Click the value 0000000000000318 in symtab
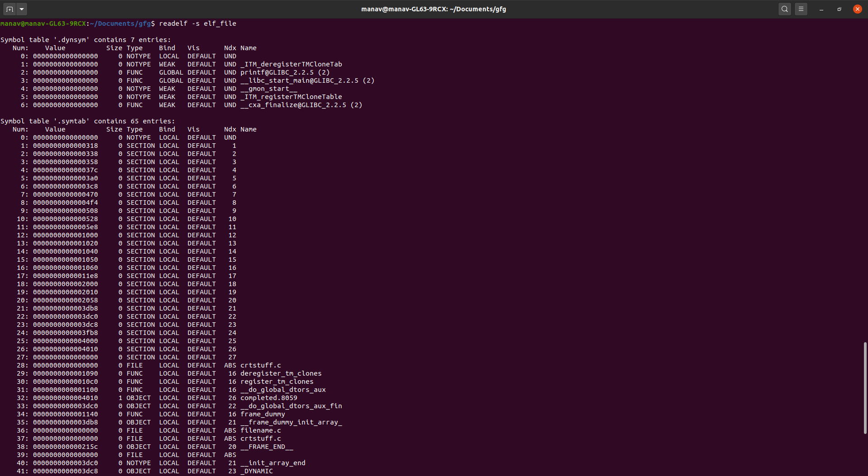Image resolution: width=868 pixels, height=476 pixels. (x=66, y=146)
